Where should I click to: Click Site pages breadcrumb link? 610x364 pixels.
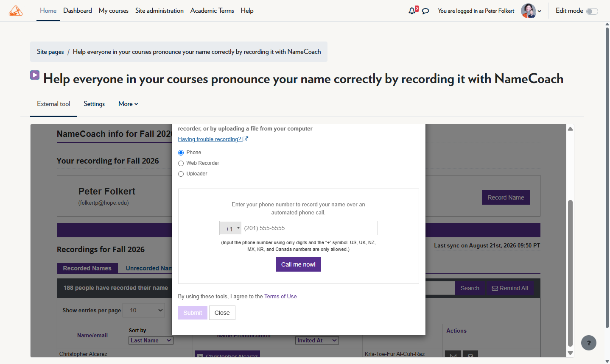click(50, 52)
